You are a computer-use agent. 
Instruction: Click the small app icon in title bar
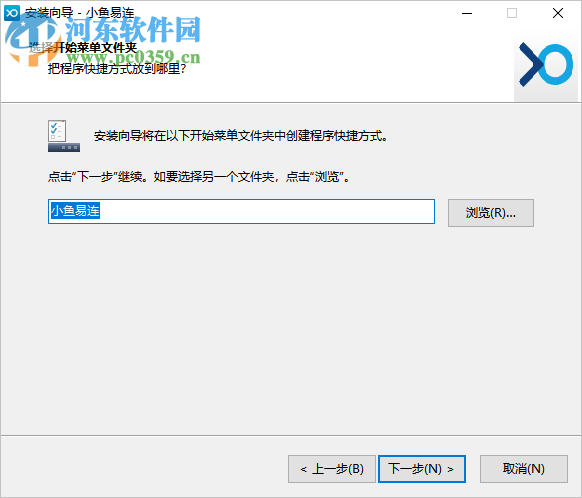pyautogui.click(x=12, y=13)
